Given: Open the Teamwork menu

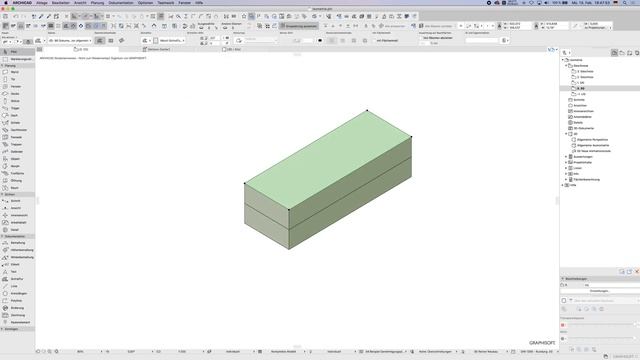Looking at the screenshot, I should coord(166,3).
